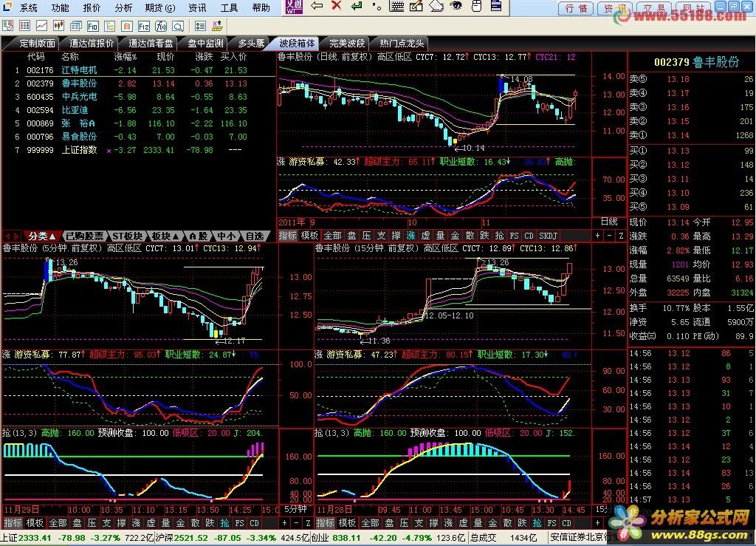Zoom in daily chart with + button
This screenshot has width=756, height=546.
(597, 236)
